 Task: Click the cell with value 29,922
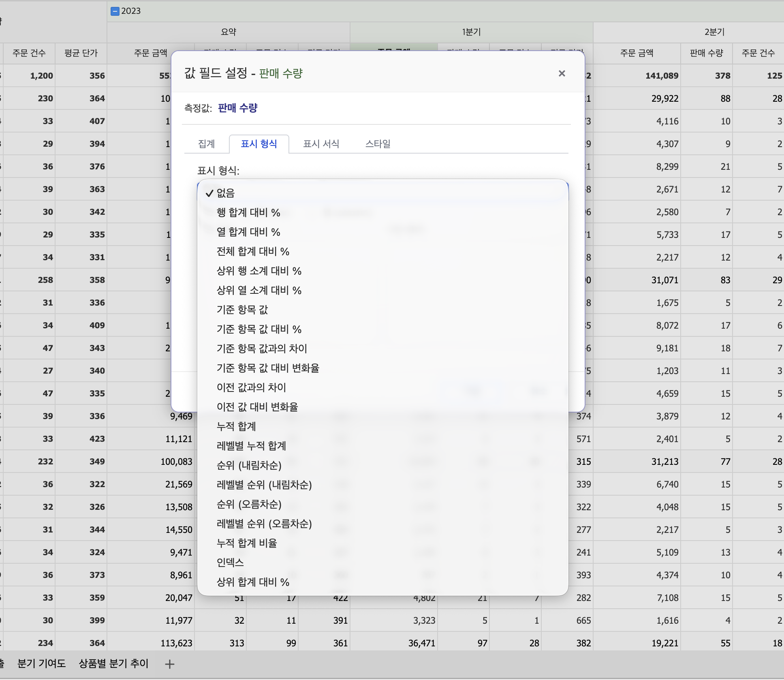pos(637,98)
